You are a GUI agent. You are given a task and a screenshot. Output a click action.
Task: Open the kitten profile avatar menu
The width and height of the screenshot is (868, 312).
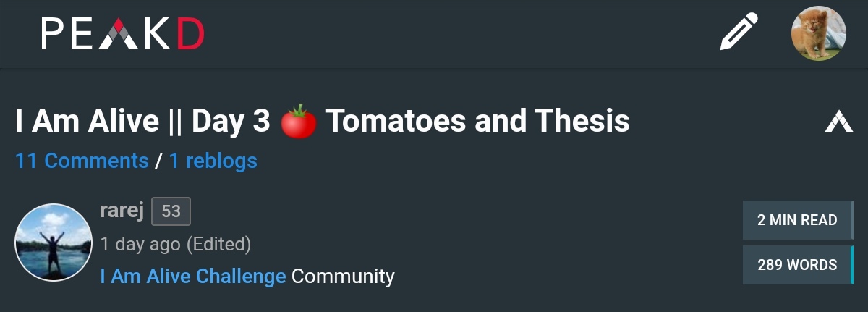(819, 33)
